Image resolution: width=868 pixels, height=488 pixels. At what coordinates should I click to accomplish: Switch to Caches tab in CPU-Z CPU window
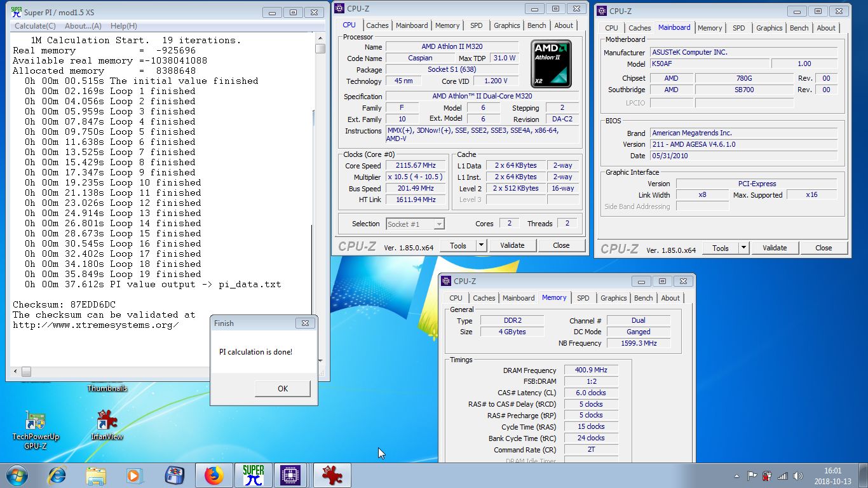[377, 25]
